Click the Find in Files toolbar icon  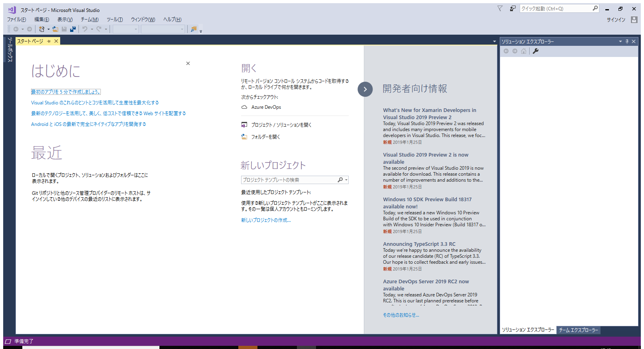(194, 29)
